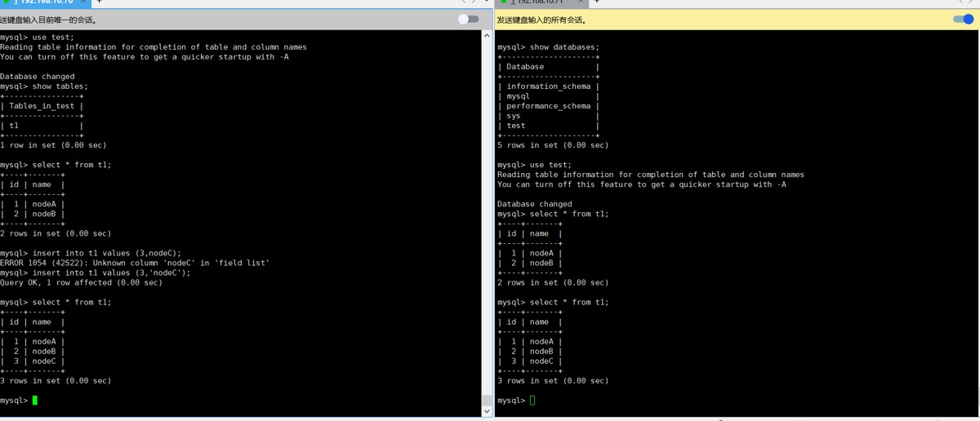
Task: Click the 'Tables_in_test' column header
Action: click(42, 106)
